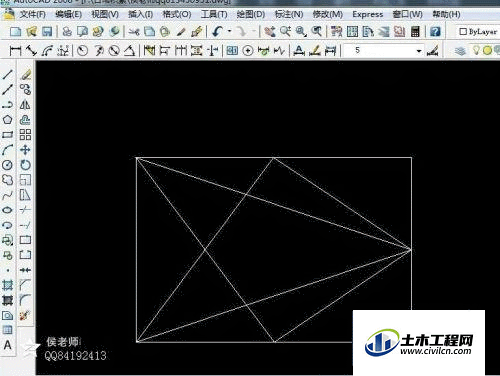
Task: Open the Express menu
Action: coord(368,14)
